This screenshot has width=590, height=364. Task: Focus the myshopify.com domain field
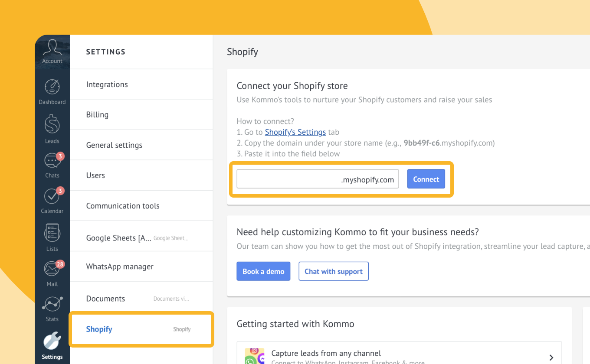pos(318,179)
